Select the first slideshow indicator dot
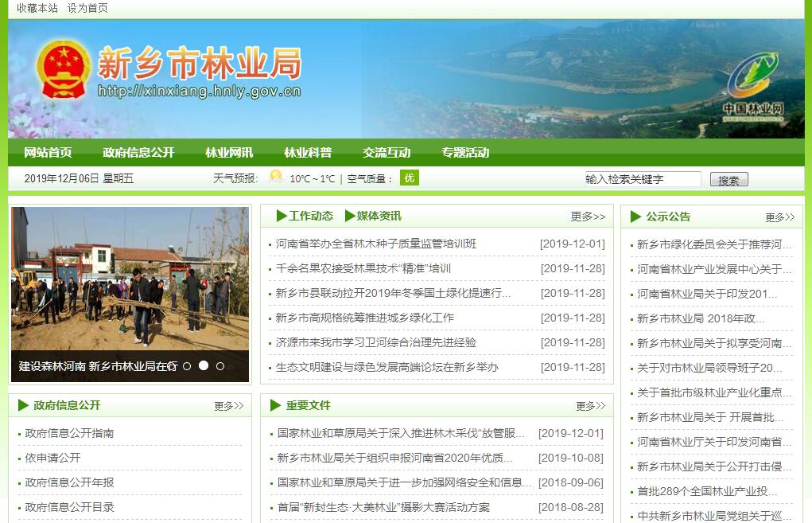Screen dimensions: 812x523 [x=187, y=366]
